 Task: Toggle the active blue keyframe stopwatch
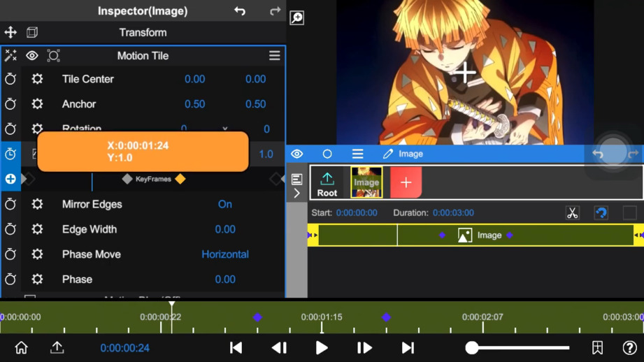(x=10, y=154)
